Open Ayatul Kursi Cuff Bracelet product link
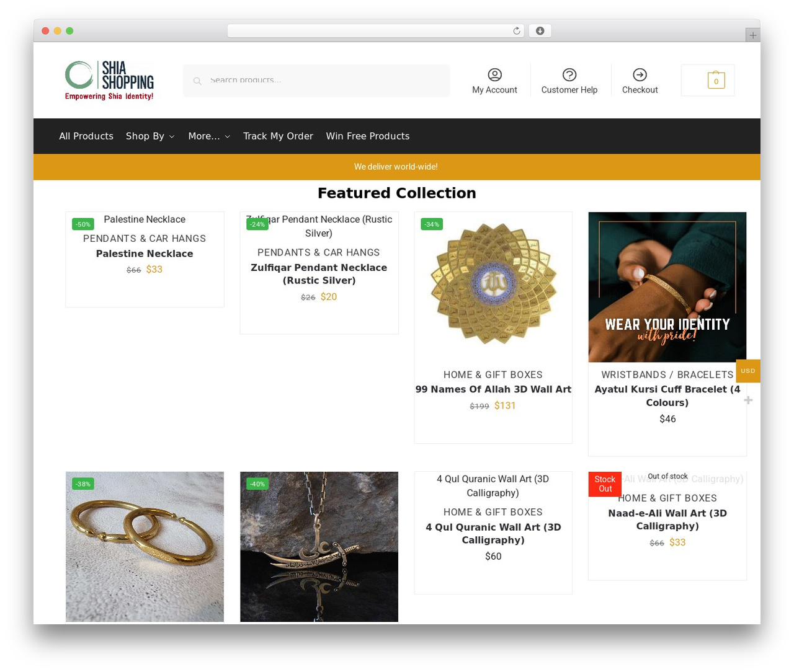The height and width of the screenshot is (672, 794). 667,396
